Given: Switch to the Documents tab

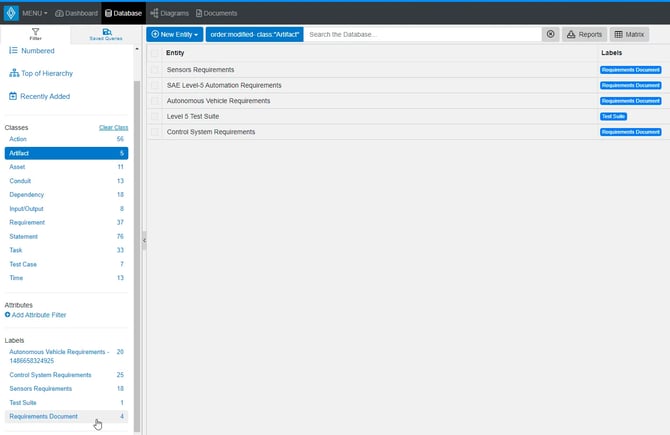Looking at the screenshot, I should [x=216, y=13].
